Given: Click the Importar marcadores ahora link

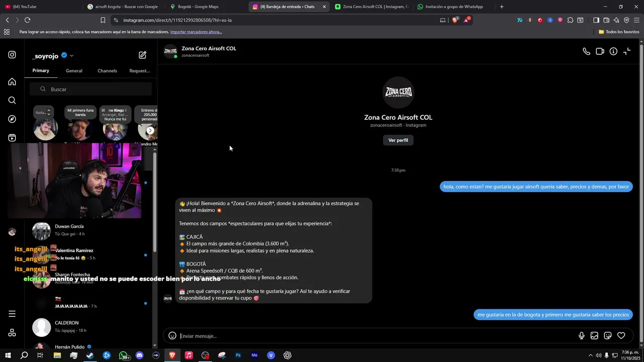Looking at the screenshot, I should [x=196, y=32].
